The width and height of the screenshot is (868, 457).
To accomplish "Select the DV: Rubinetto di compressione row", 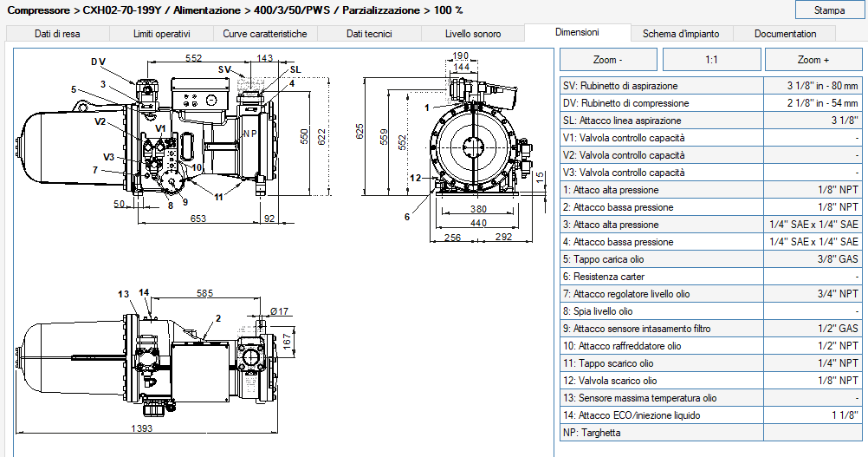I will (711, 103).
